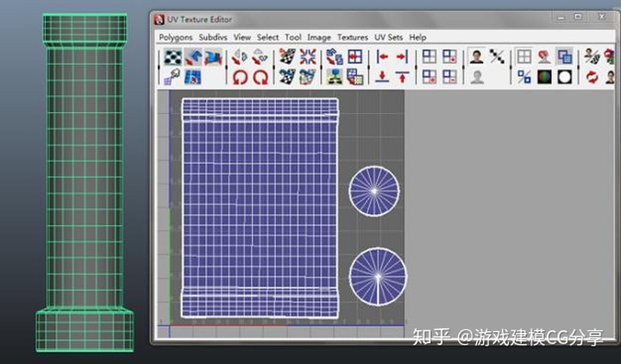Image resolution: width=621 pixels, height=364 pixels.
Task: Align UVs to maximum U
Action: (402, 57)
